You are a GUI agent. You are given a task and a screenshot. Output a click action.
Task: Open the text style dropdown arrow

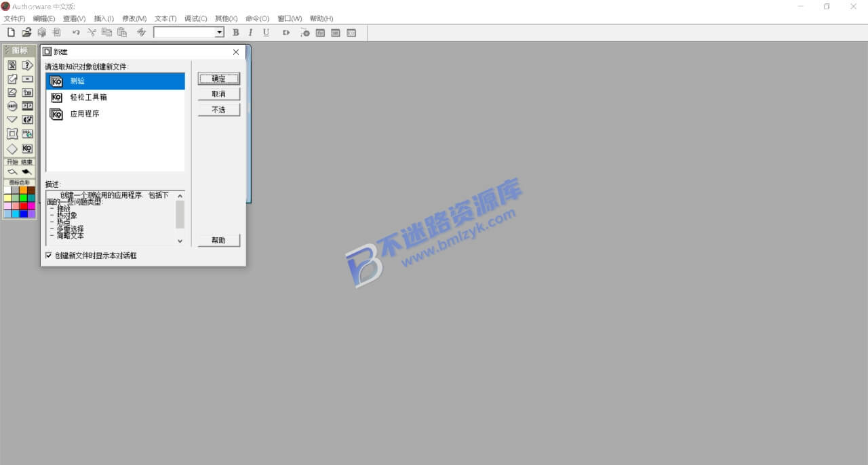pos(219,33)
